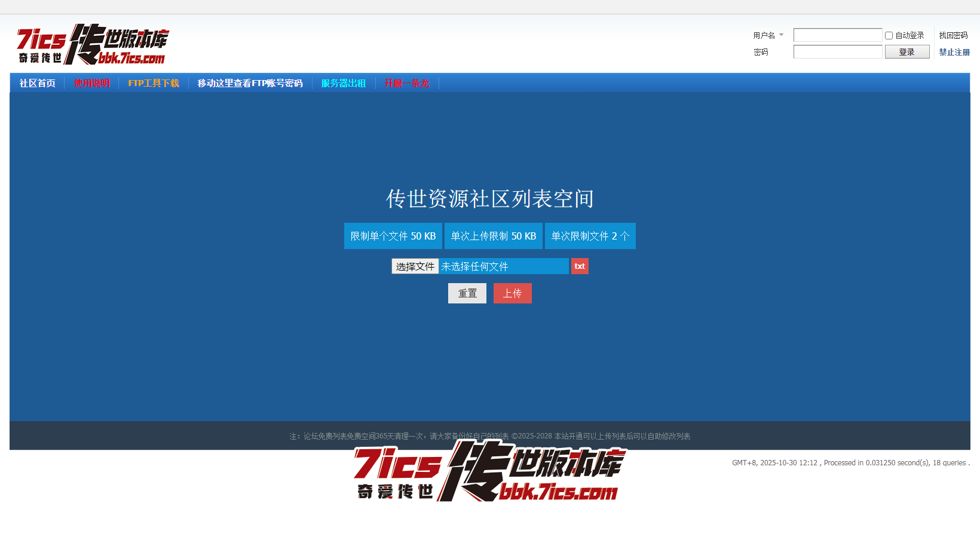
Task: Enable the 自动登录 checkbox
Action: pos(889,36)
